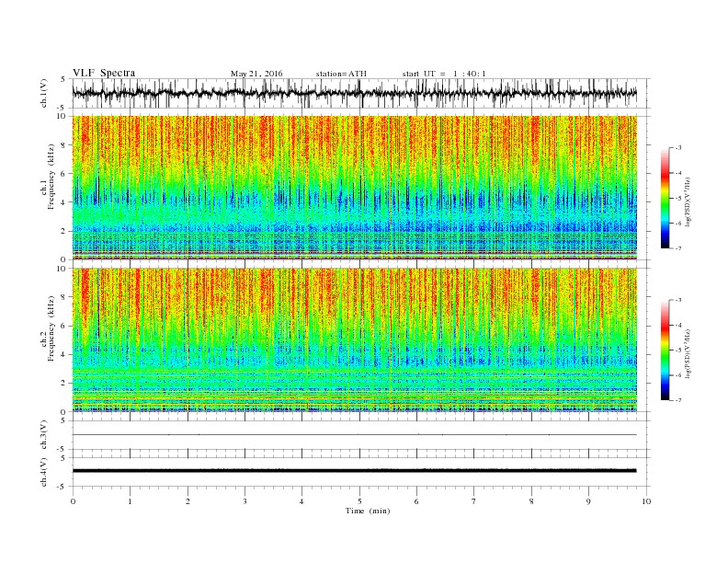Click the "ch.1(V)" waveform axis label
Screen dimensions: 728x563
pyautogui.click(x=44, y=95)
